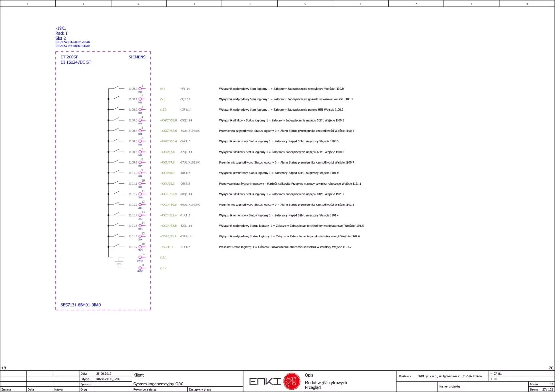Click the 6ES7131-6BH01-0BA0 part number at module bottom

point(81,305)
